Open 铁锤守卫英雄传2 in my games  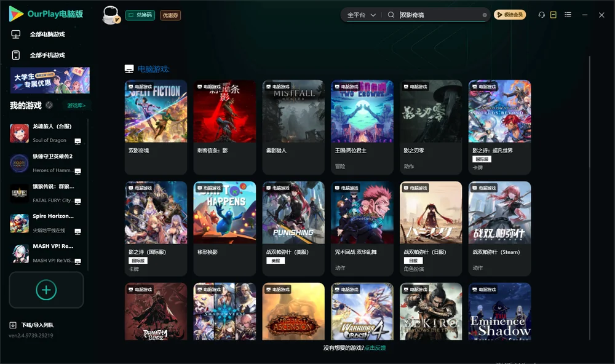point(46,163)
